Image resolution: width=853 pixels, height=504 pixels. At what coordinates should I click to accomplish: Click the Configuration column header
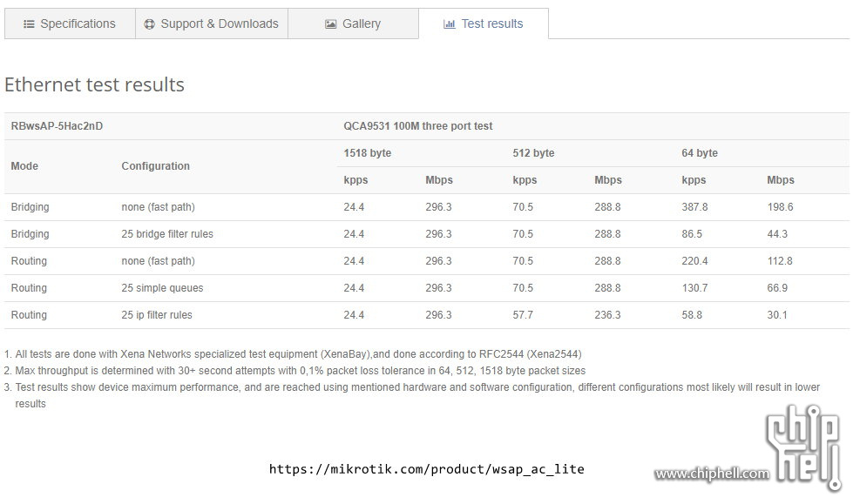tap(156, 166)
